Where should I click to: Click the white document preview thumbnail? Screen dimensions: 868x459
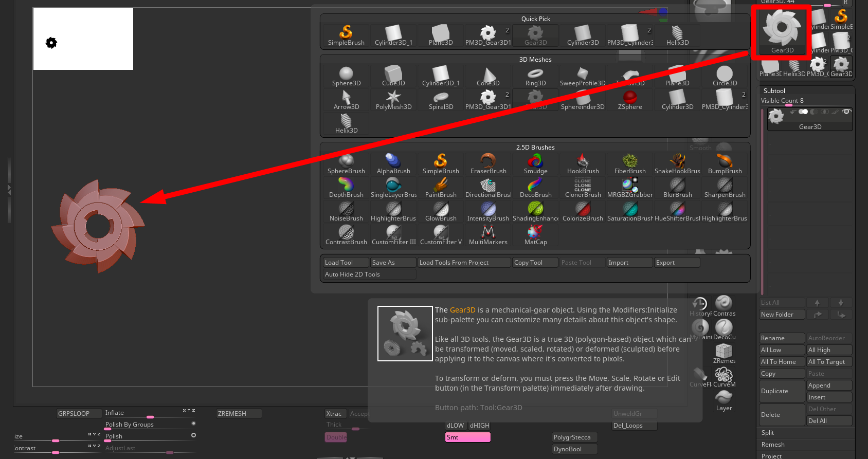83,39
